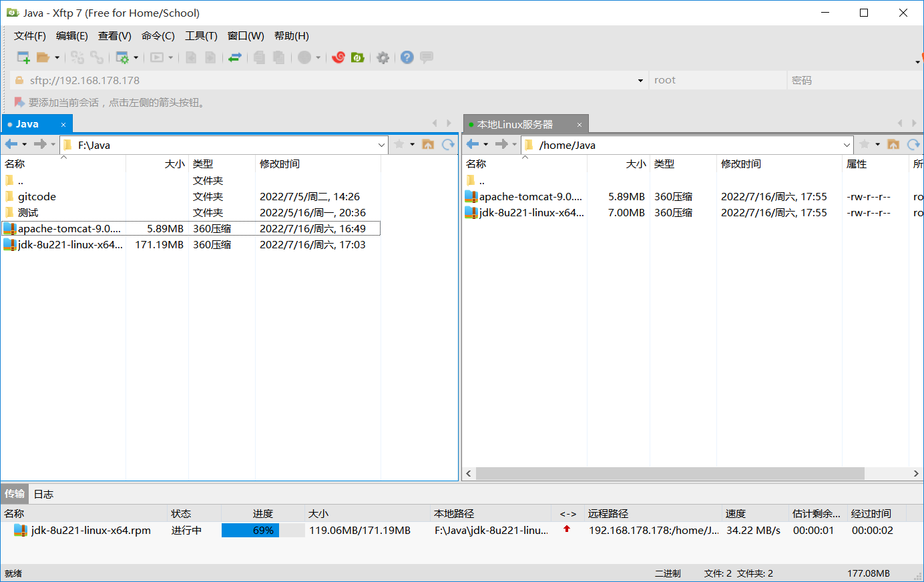Click the remote panel scroll-right arrow
The height and width of the screenshot is (582, 924).
pyautogui.click(x=916, y=473)
